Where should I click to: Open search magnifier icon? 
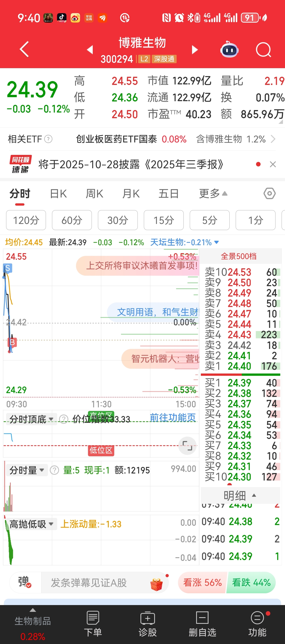264,50
